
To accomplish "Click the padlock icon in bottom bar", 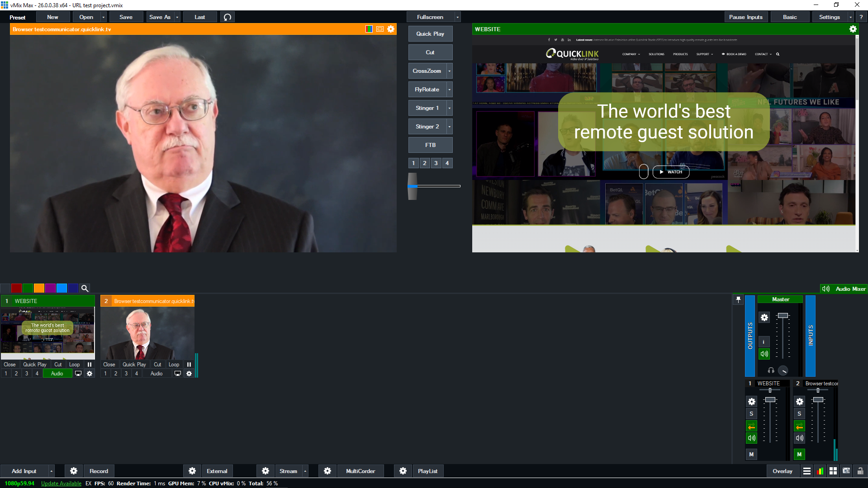I will coord(860,471).
